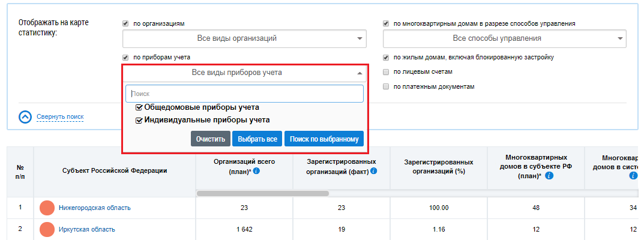Enable the по лицевым счетам checkbox

pos(386,72)
